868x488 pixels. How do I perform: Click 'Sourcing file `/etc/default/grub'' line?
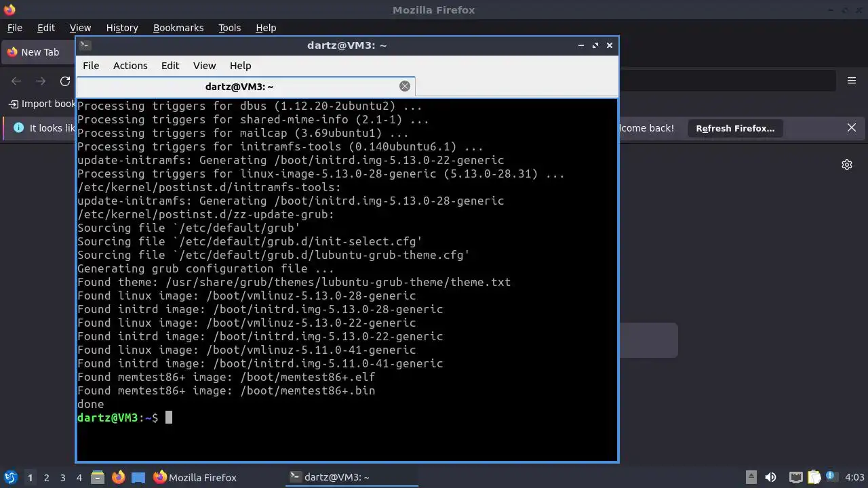189,228
